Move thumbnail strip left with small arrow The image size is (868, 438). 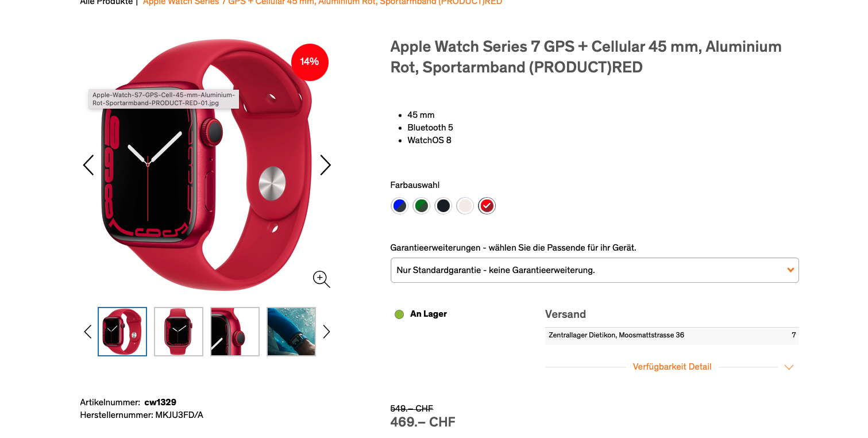click(88, 332)
